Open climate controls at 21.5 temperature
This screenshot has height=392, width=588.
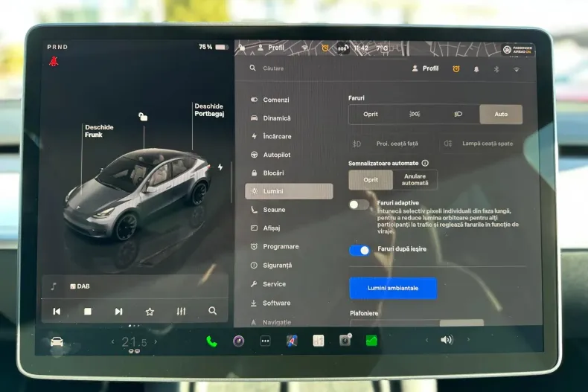134,342
